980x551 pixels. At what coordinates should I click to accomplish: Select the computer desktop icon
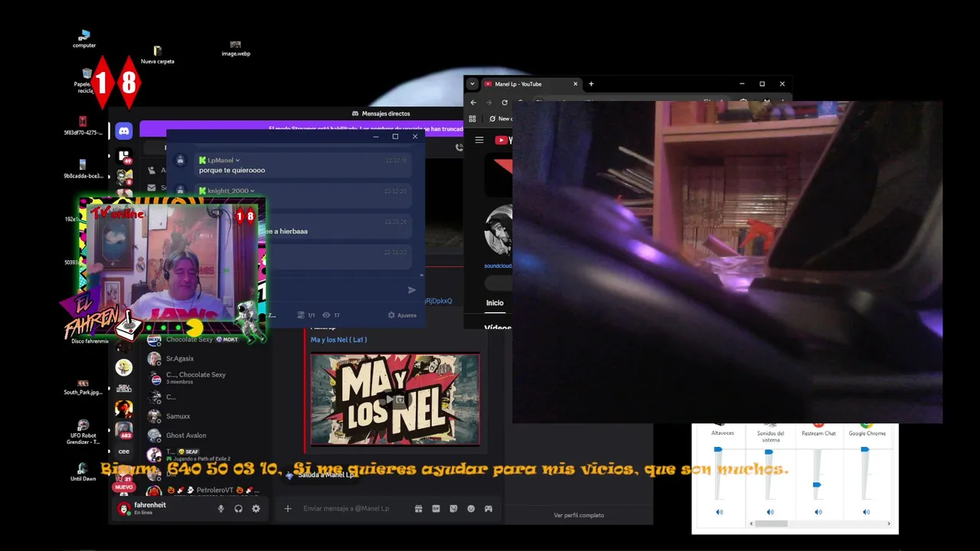84,39
